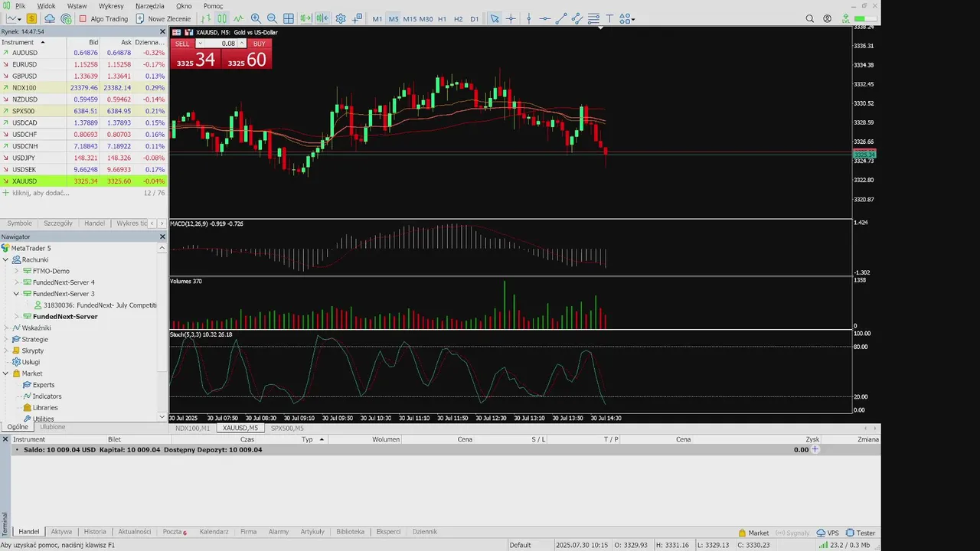Expand the FTMO-Demo account node
The image size is (980, 551).
(17, 271)
